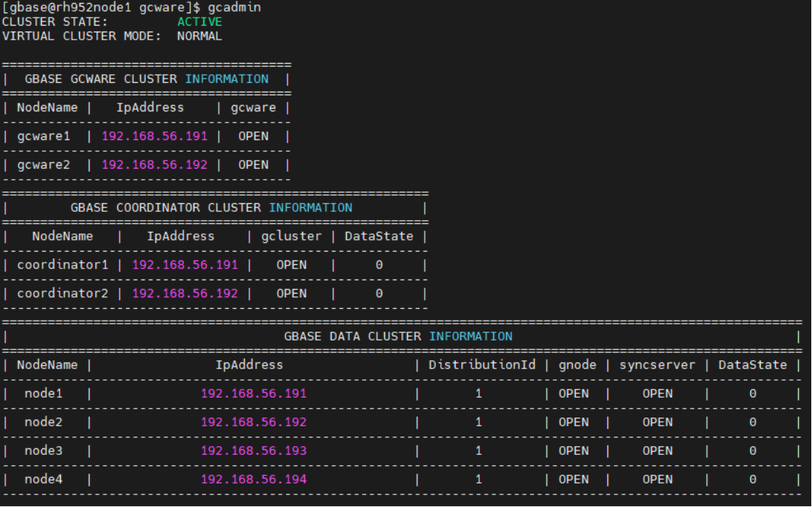
Task: Click syncserver OPEN status for node1
Action: click(x=657, y=393)
